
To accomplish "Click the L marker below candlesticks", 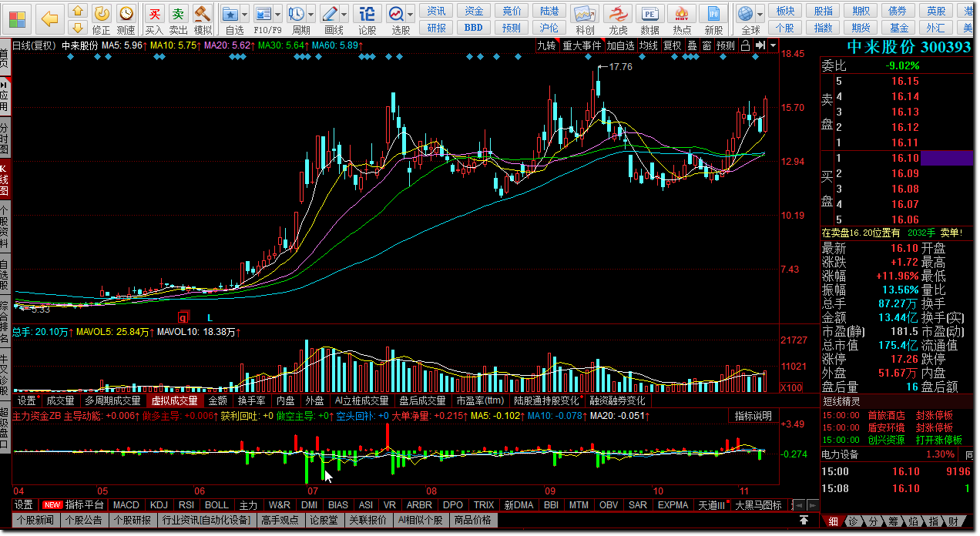I will coord(210,317).
